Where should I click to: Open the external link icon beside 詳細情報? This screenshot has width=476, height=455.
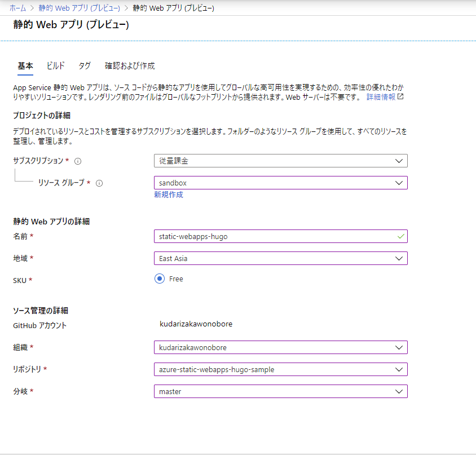pyautogui.click(x=400, y=96)
